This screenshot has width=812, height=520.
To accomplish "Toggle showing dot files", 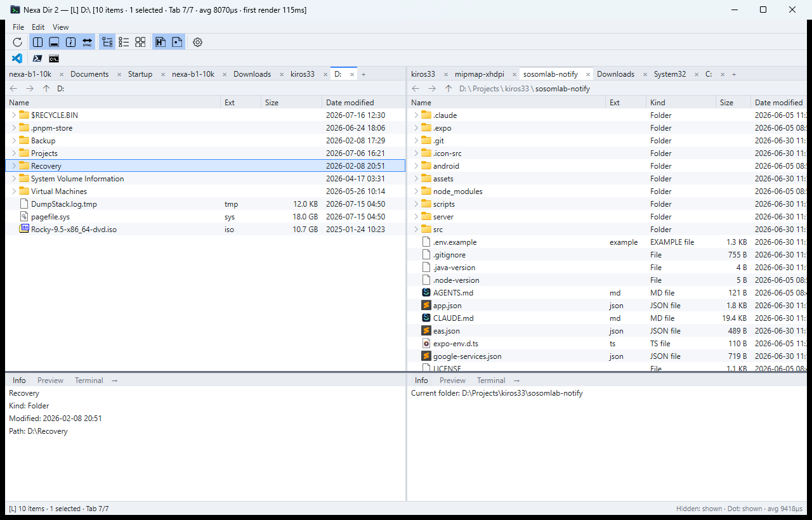I will click(x=177, y=42).
